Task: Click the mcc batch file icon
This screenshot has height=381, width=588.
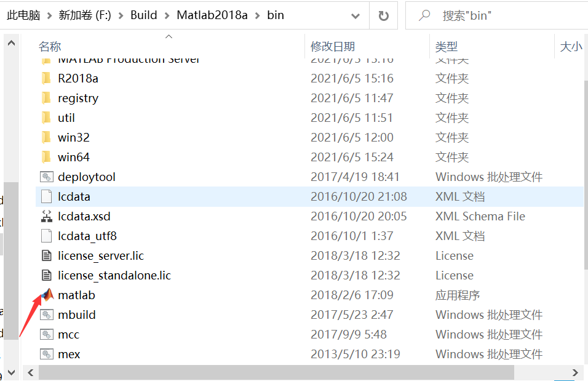Action: point(47,334)
